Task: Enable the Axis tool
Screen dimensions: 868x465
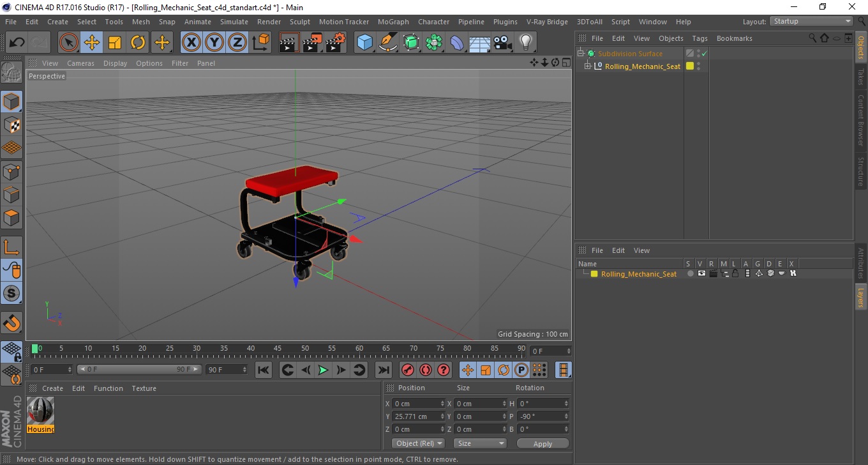Action: pyautogui.click(x=11, y=247)
